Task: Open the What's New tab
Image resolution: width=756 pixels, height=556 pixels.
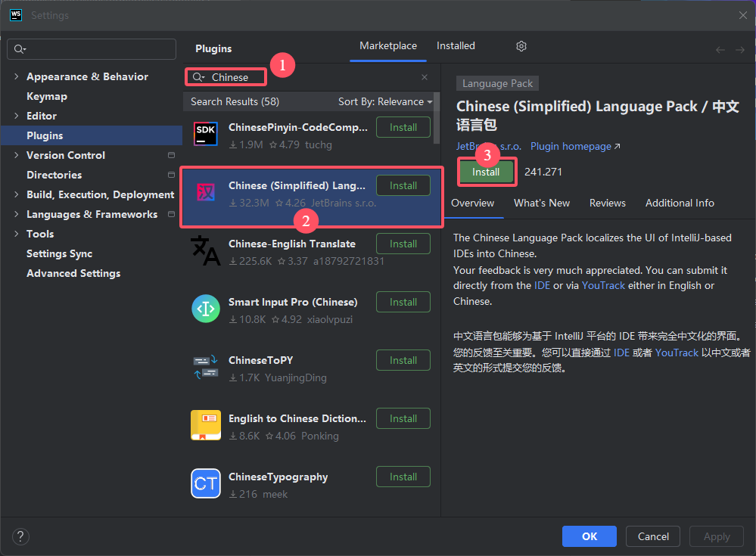Action: click(x=542, y=203)
